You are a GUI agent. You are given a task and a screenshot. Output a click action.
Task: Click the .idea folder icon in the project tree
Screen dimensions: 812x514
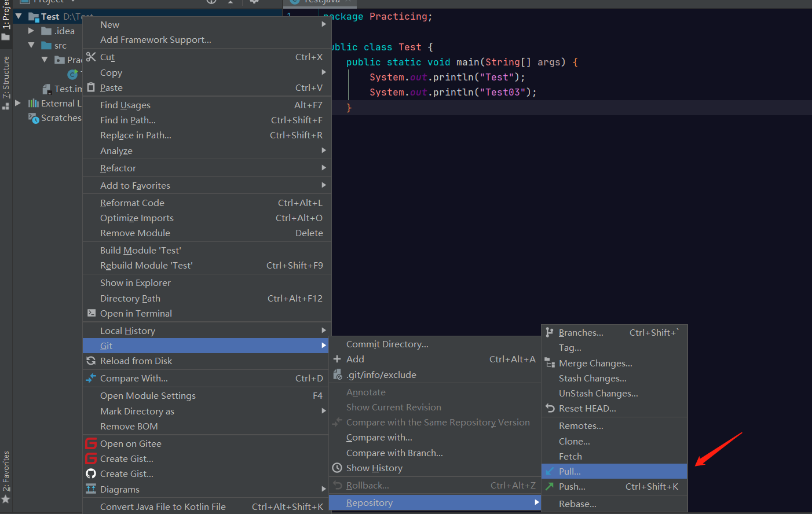coord(46,31)
